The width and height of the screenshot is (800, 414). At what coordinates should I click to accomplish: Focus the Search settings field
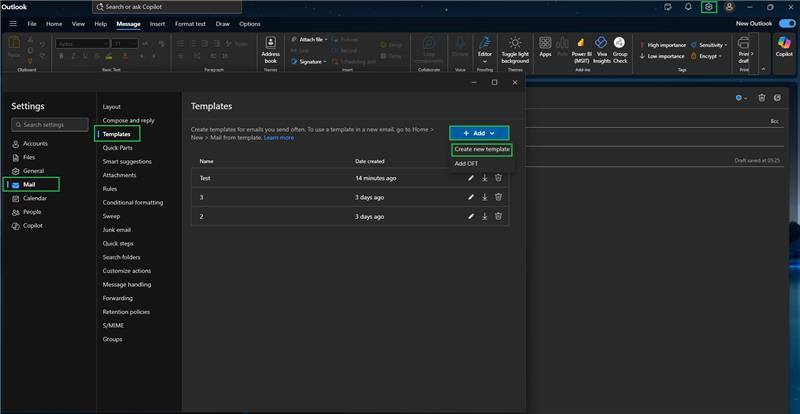(x=49, y=125)
